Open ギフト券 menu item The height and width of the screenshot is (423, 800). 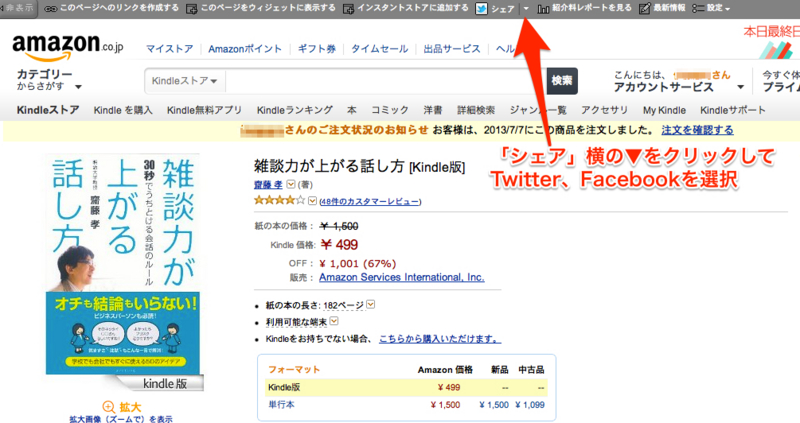point(317,48)
